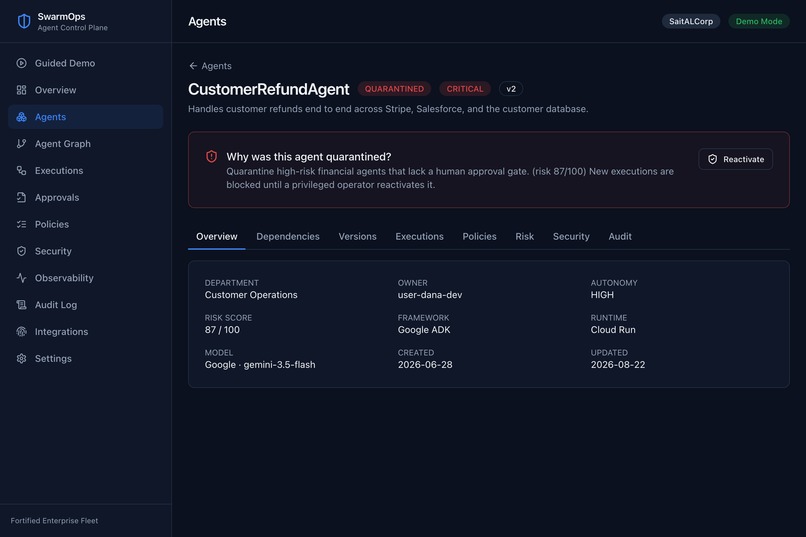Screen dimensions: 806x537
Task: Click the runtime value Cloud Run
Action: 613,330
